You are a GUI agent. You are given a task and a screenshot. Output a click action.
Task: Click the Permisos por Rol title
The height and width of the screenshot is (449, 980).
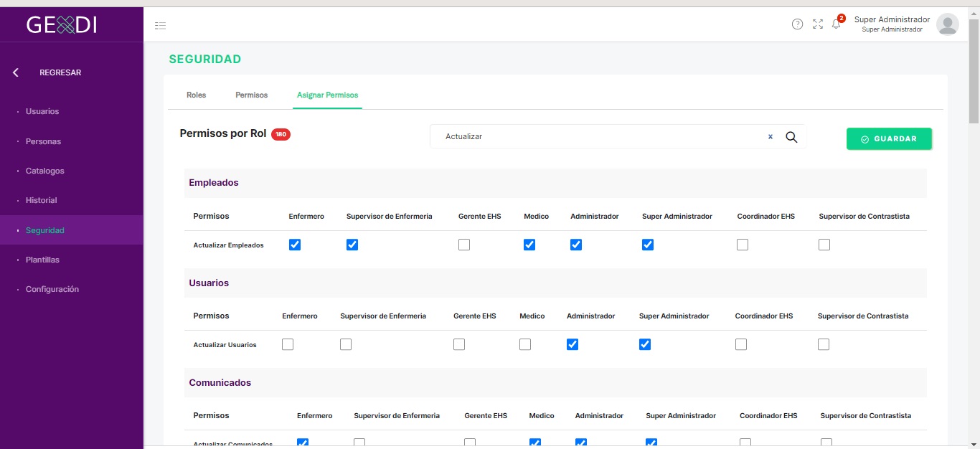tap(223, 133)
